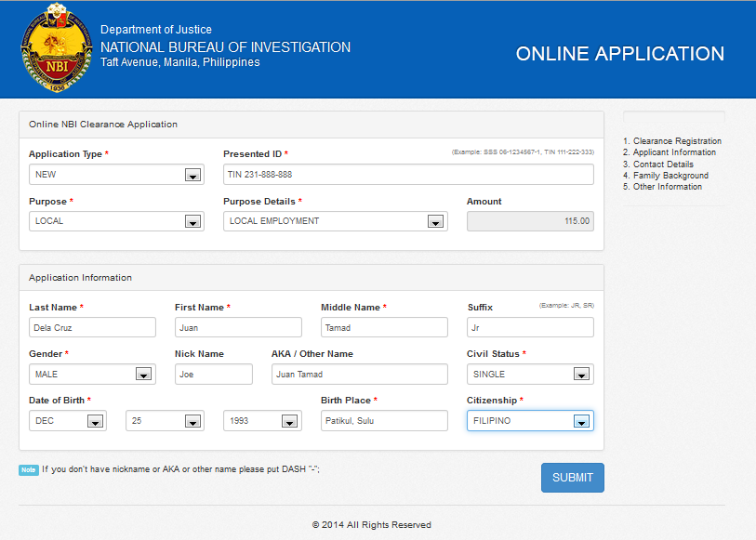Open the Citizenship dropdown

pyautogui.click(x=530, y=420)
